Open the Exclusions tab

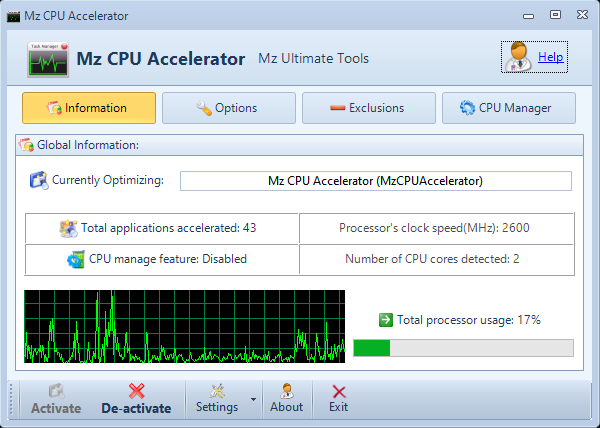369,108
